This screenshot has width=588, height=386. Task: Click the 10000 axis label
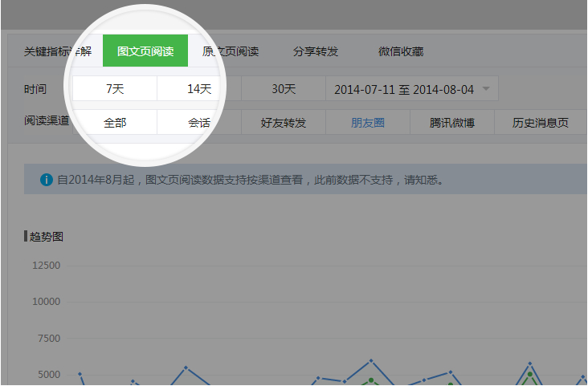click(46, 301)
